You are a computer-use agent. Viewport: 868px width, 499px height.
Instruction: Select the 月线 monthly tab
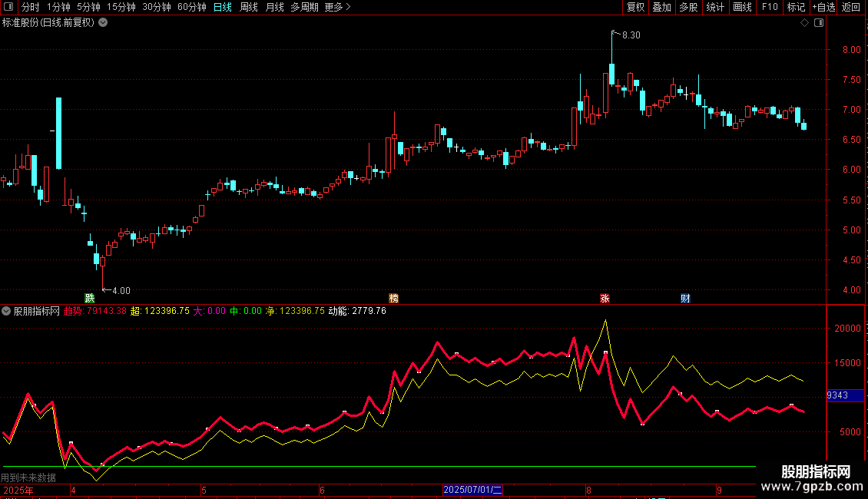point(274,7)
